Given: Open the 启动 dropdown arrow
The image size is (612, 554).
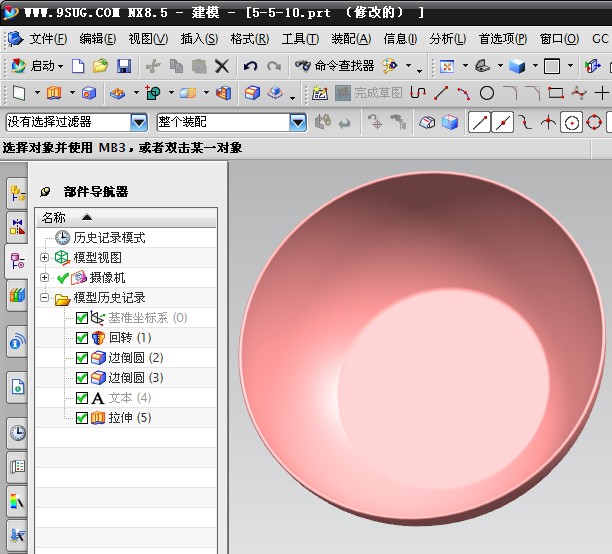Looking at the screenshot, I should 60,66.
